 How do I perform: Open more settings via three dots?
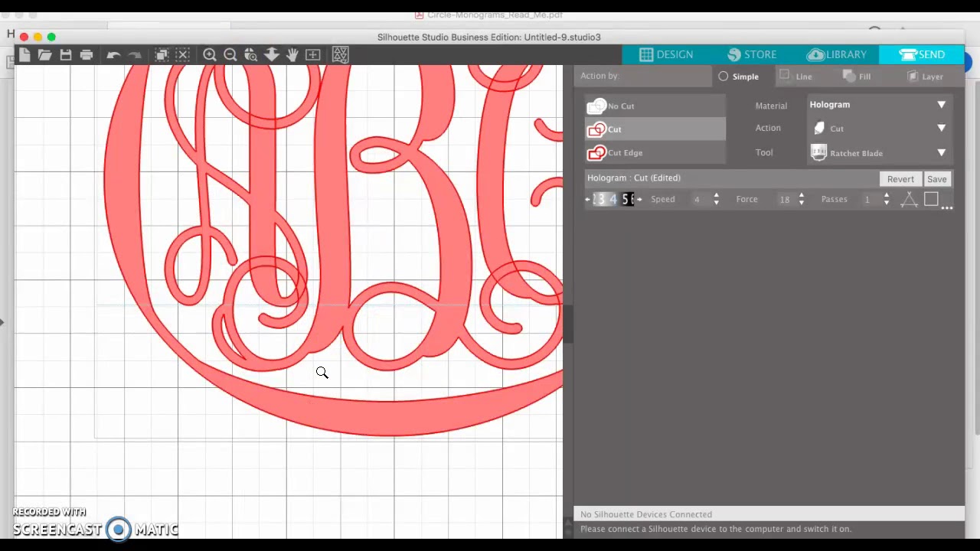tap(947, 207)
